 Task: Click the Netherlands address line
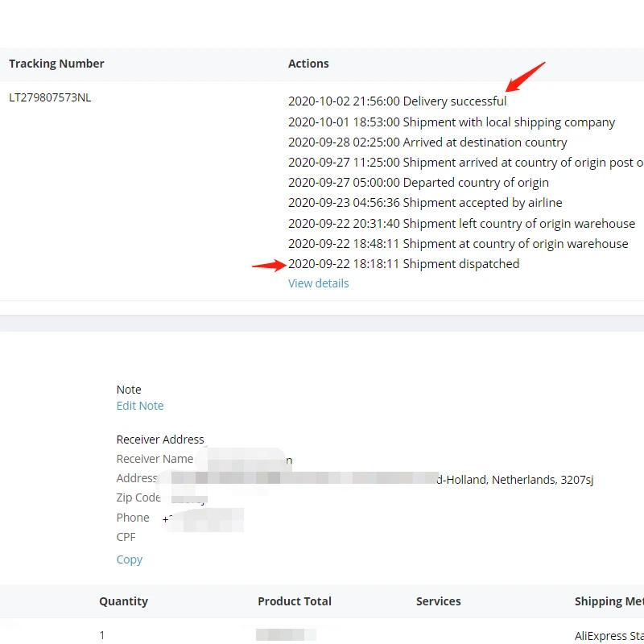coord(515,480)
